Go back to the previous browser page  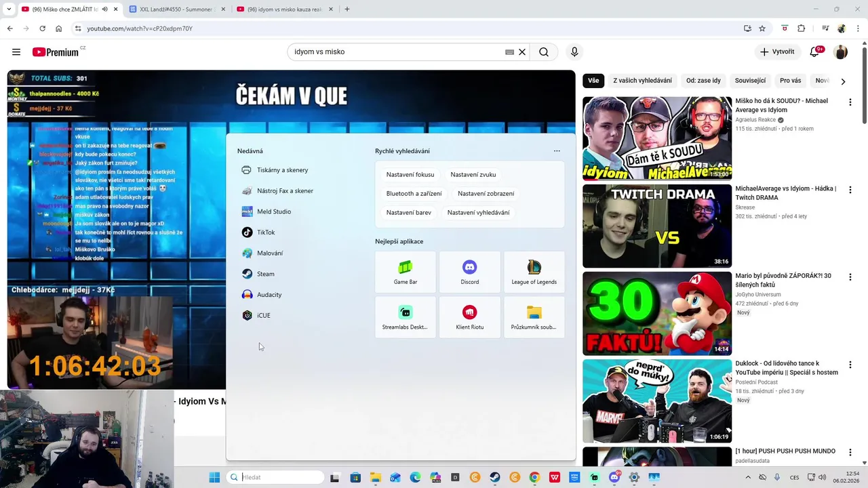coord(9,28)
